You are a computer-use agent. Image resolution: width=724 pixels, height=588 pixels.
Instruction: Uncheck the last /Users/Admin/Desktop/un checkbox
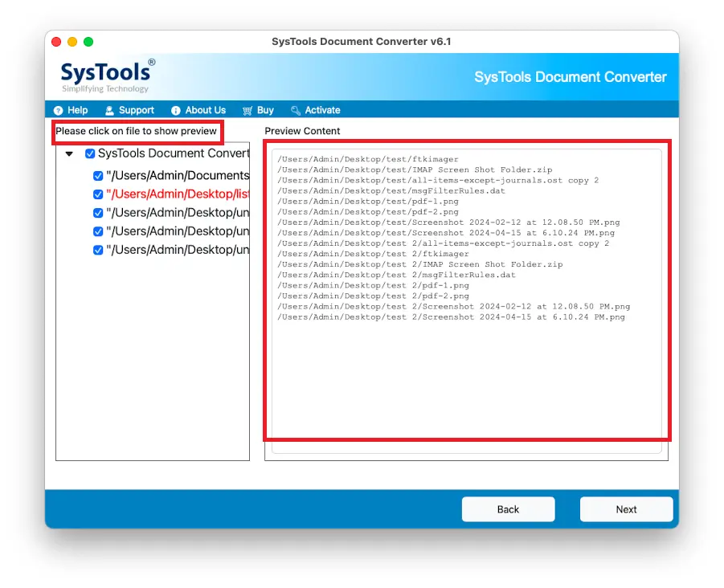click(x=98, y=250)
